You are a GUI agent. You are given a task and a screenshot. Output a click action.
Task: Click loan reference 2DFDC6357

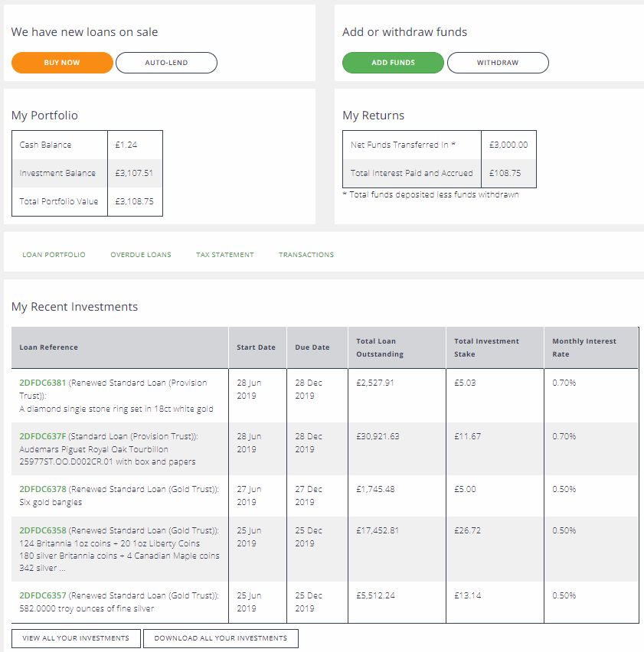tap(42, 595)
